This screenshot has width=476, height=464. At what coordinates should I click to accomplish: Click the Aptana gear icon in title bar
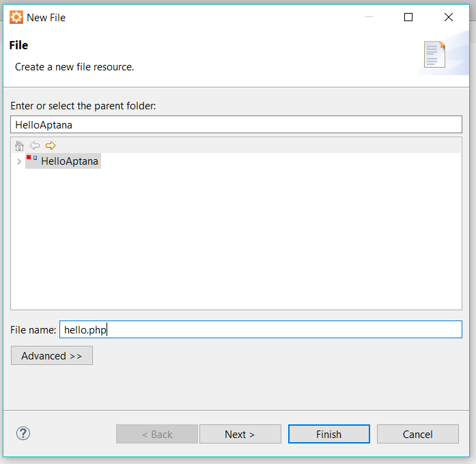pyautogui.click(x=16, y=17)
